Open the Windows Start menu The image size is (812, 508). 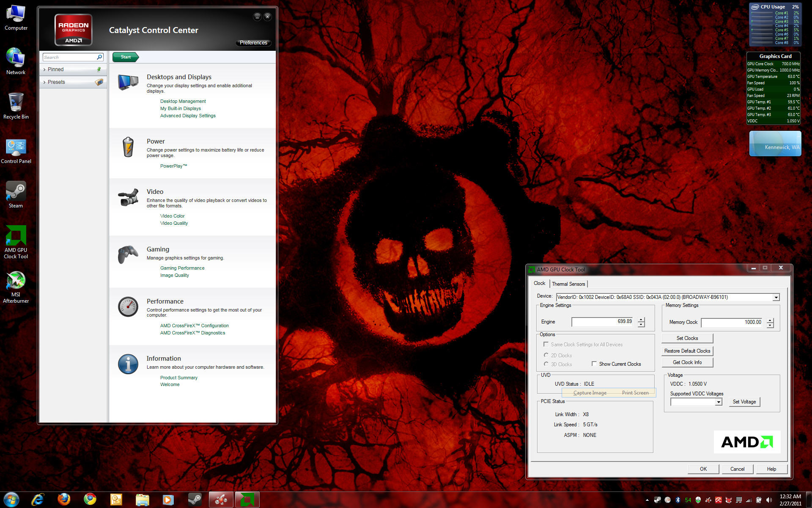click(11, 500)
